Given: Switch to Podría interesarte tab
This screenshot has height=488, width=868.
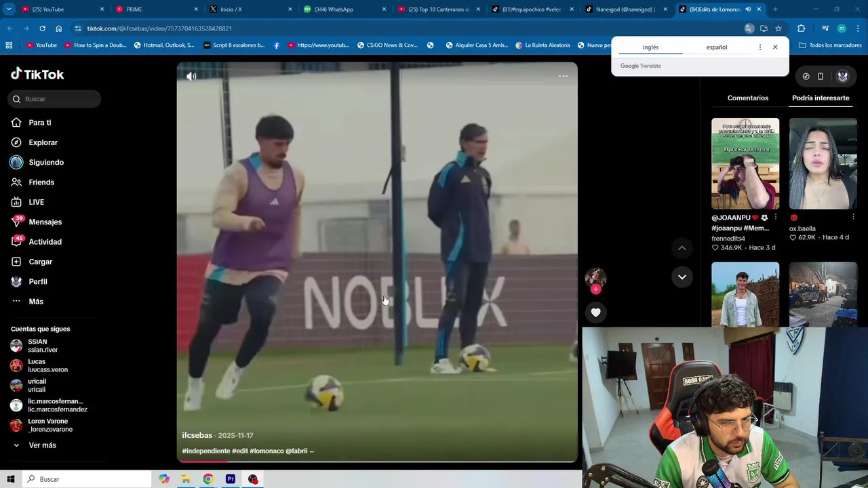Looking at the screenshot, I should (821, 98).
